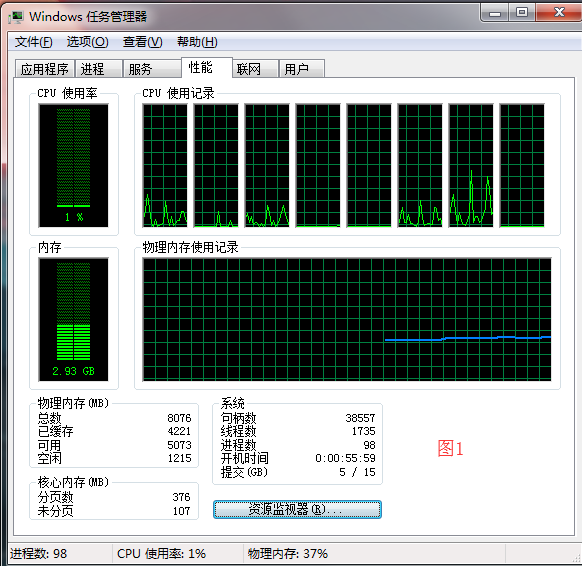Click the 未分页 value 107
The width and height of the screenshot is (582, 566).
tap(181, 511)
